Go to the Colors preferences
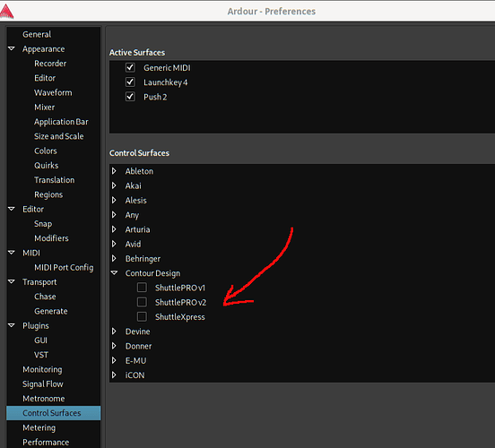Viewport: 495px width, 448px height. pyautogui.click(x=46, y=151)
